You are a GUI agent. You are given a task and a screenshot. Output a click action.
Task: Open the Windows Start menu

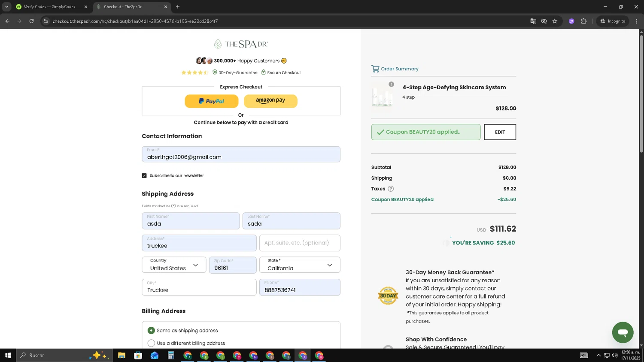8,355
